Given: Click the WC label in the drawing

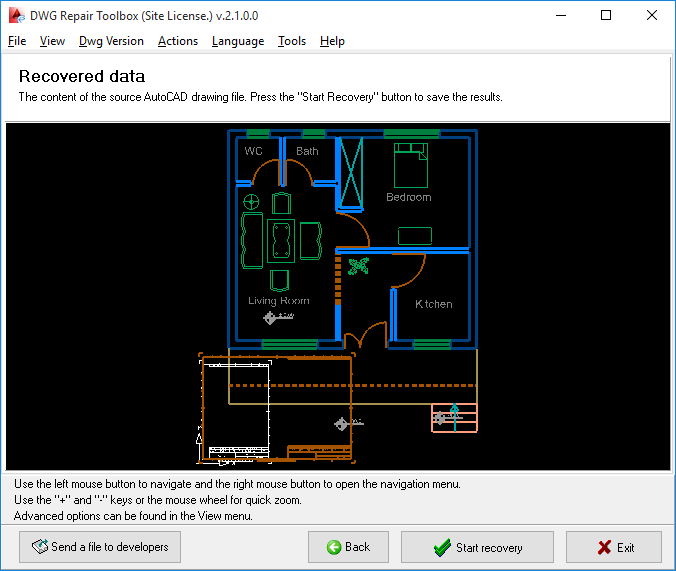Looking at the screenshot, I should click(x=254, y=151).
